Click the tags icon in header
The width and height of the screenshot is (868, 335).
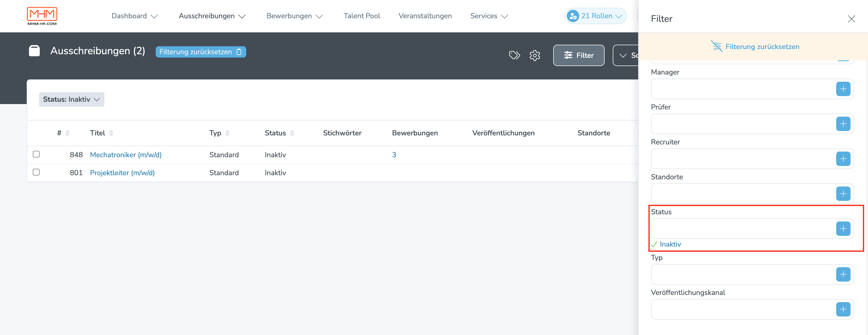tap(514, 55)
